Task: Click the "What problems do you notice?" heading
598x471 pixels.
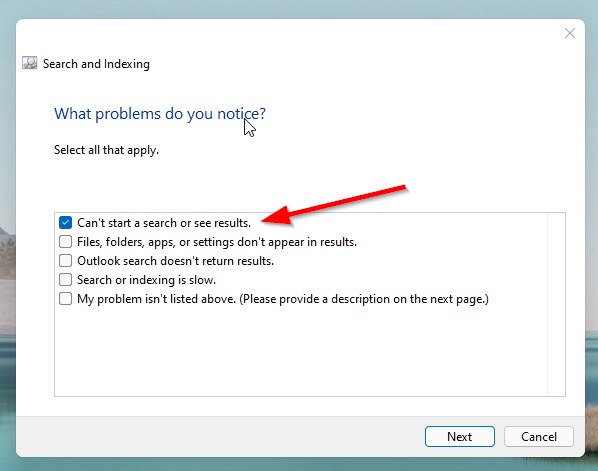Action: [160, 114]
